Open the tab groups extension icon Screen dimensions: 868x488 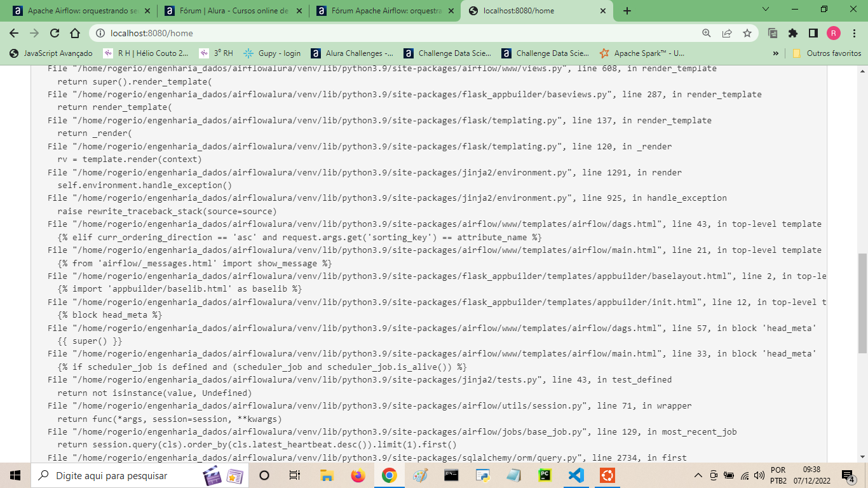(773, 33)
